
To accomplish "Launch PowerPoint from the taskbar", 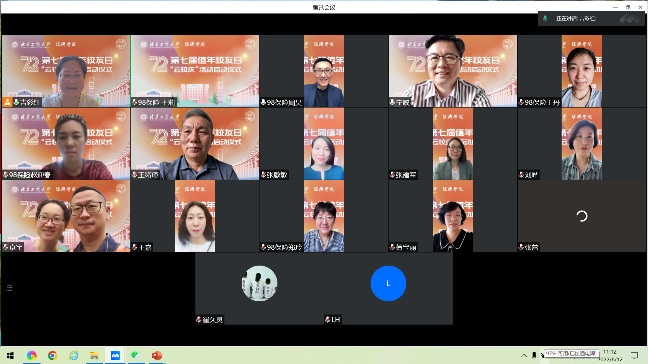I will click(x=157, y=355).
